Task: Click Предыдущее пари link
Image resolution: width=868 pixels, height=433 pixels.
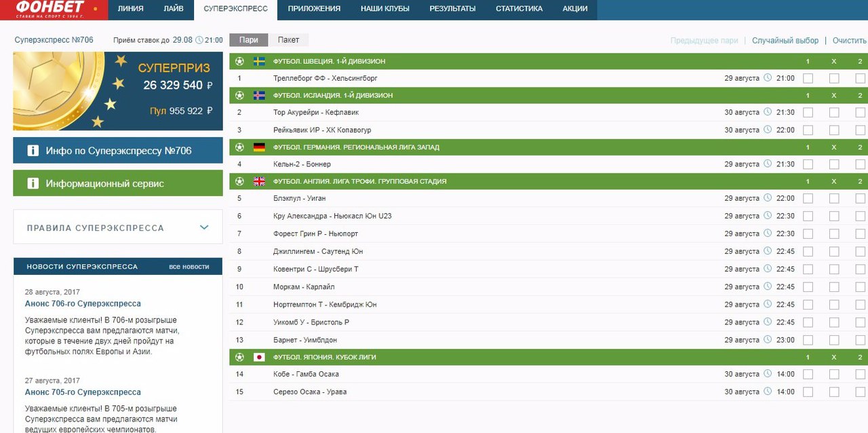Action: [x=704, y=41]
